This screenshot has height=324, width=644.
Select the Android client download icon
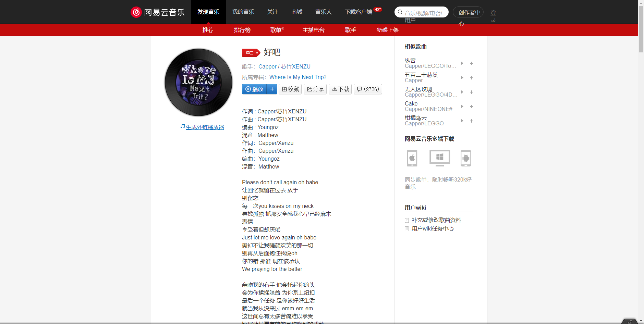(466, 158)
